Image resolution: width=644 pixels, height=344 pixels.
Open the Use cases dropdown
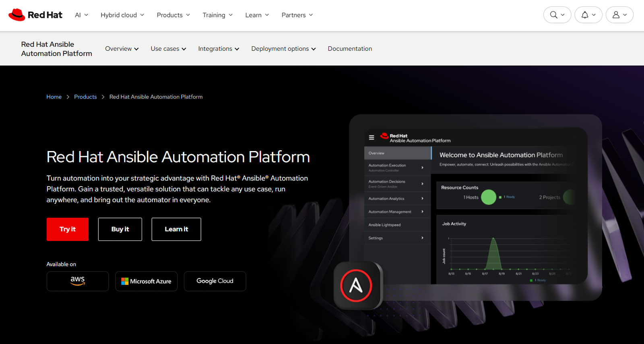pyautogui.click(x=168, y=49)
